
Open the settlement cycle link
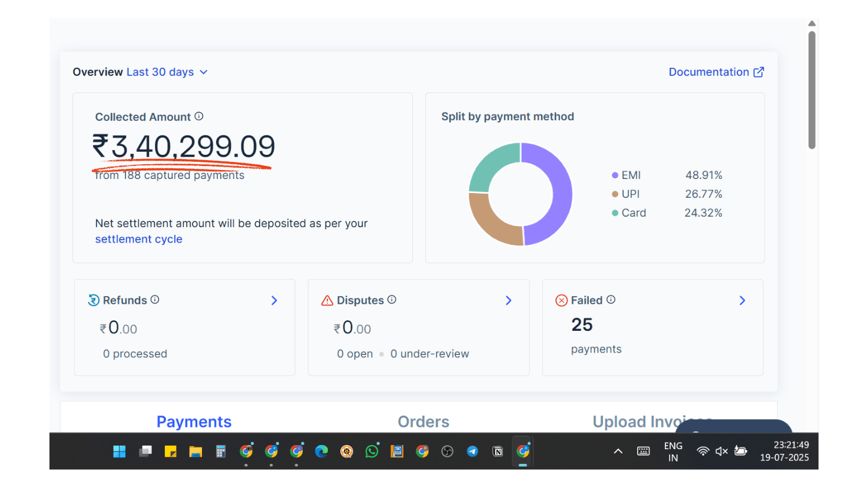139,239
